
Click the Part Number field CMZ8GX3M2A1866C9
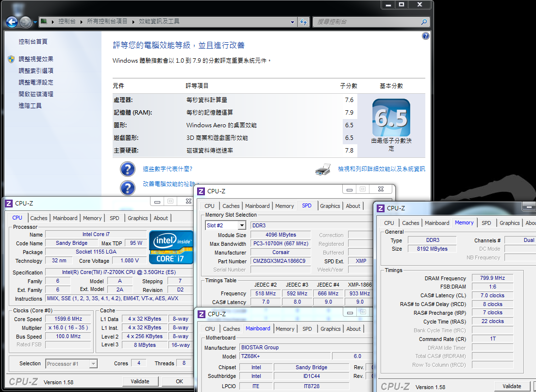(281, 261)
